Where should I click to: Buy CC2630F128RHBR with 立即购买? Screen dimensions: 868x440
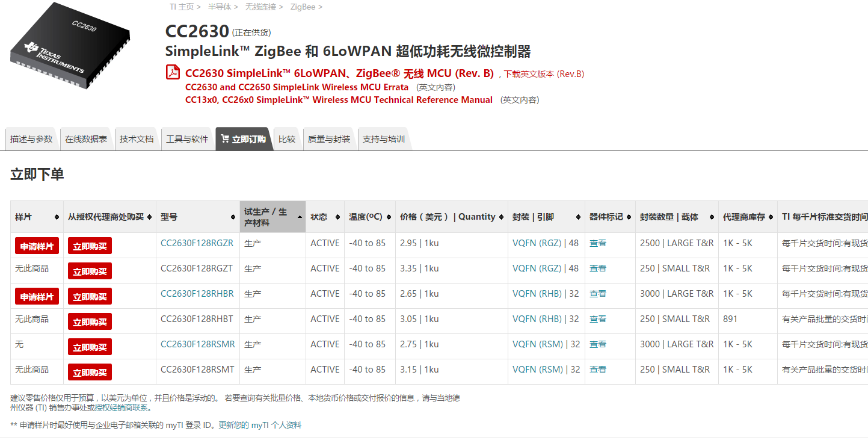pyautogui.click(x=90, y=296)
